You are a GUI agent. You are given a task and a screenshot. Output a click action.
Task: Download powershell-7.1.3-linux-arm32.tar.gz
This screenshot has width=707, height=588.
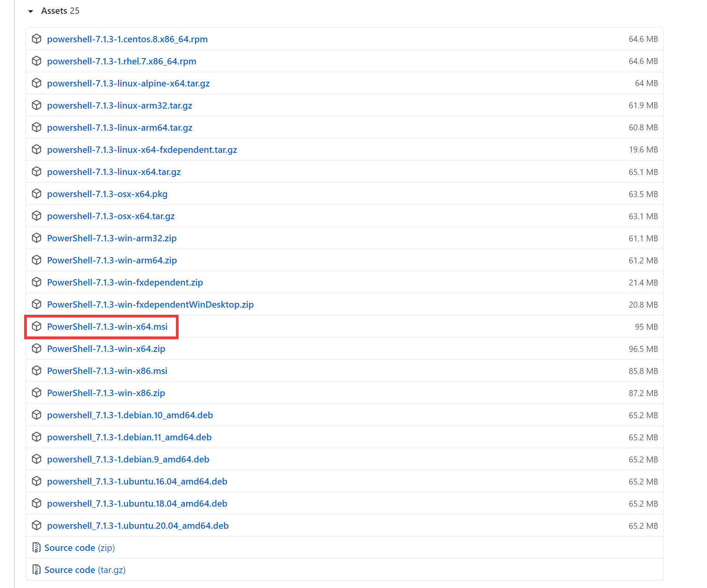pyautogui.click(x=120, y=105)
